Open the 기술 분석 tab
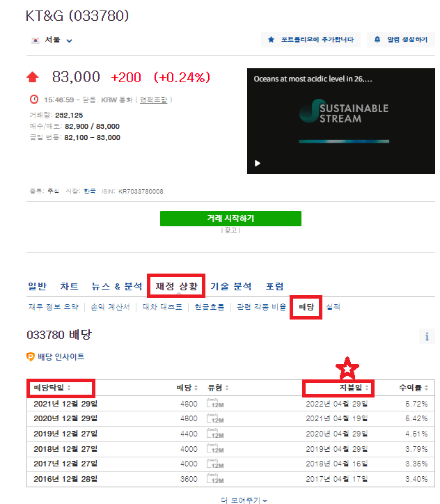Viewport: 440px width, 504px height. click(231, 286)
